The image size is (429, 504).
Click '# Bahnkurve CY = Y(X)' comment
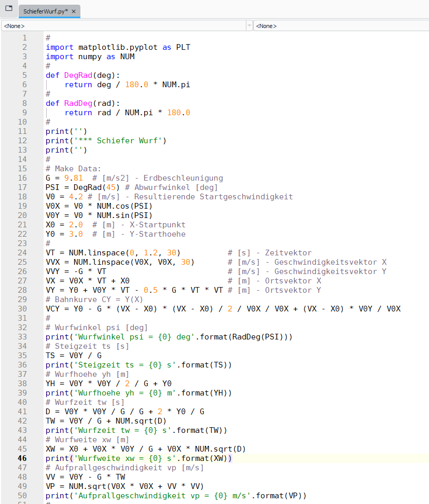point(94,299)
